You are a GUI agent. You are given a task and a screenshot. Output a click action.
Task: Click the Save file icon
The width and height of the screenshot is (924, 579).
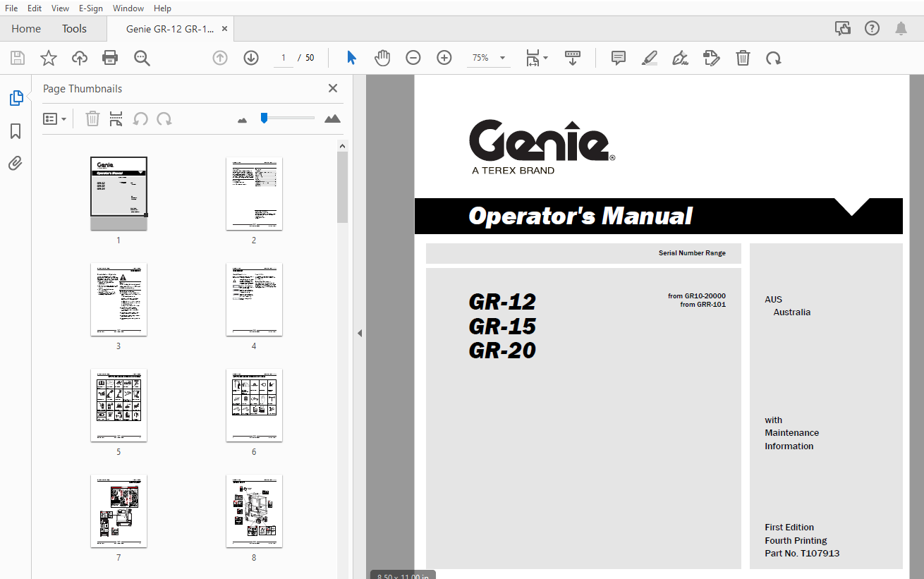point(18,58)
